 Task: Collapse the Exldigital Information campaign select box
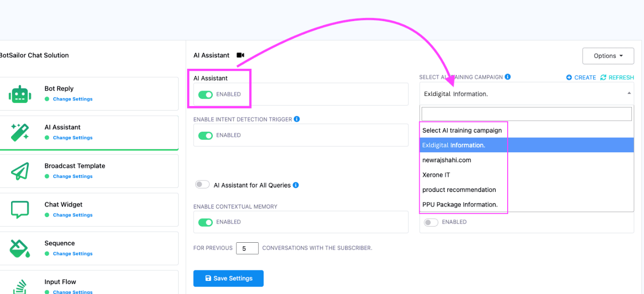[x=527, y=93]
